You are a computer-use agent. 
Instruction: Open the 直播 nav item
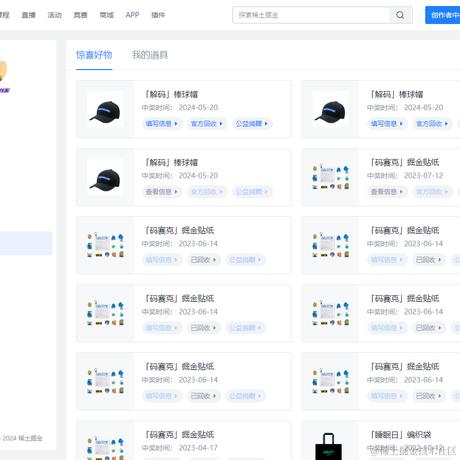click(29, 15)
